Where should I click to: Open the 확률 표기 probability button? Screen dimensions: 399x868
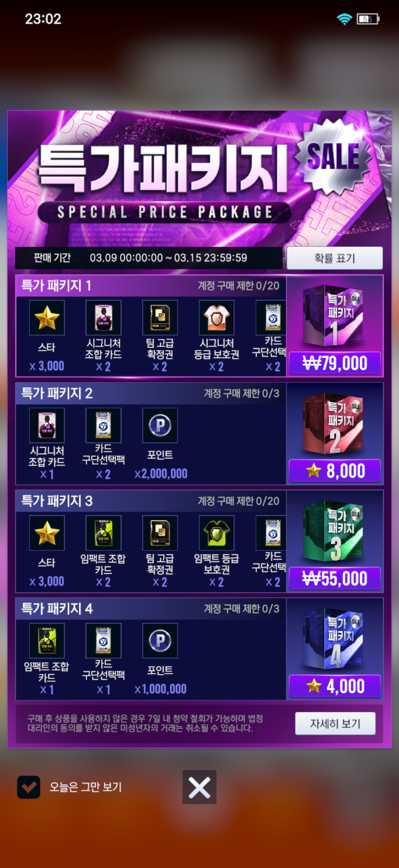tap(335, 258)
